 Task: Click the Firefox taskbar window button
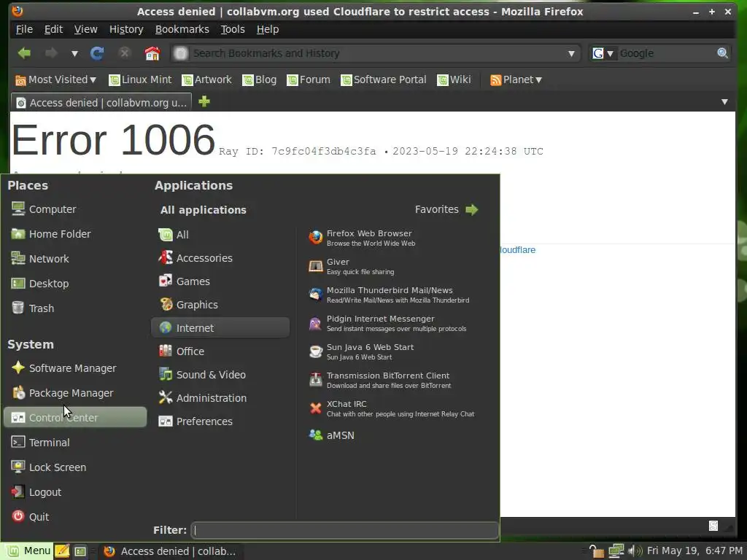tap(171, 551)
